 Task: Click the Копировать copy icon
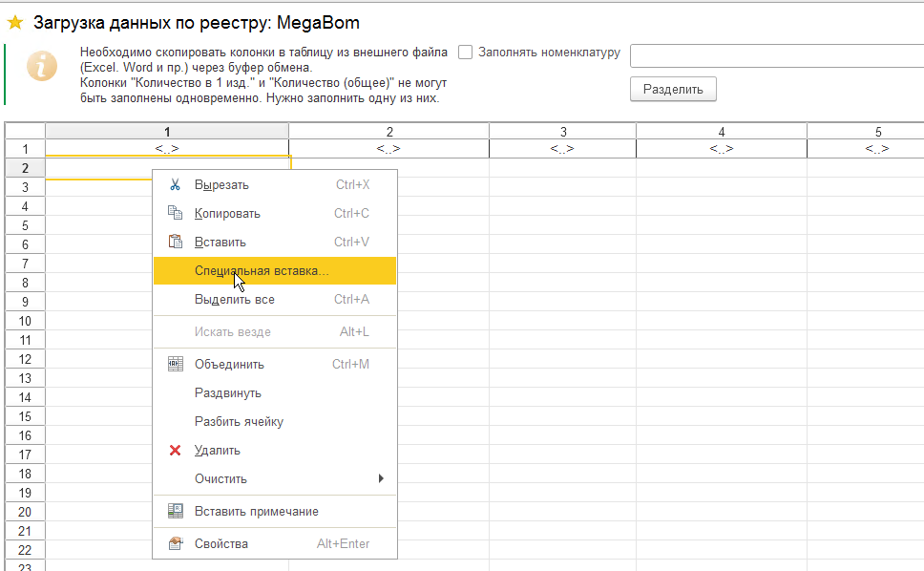(x=175, y=214)
